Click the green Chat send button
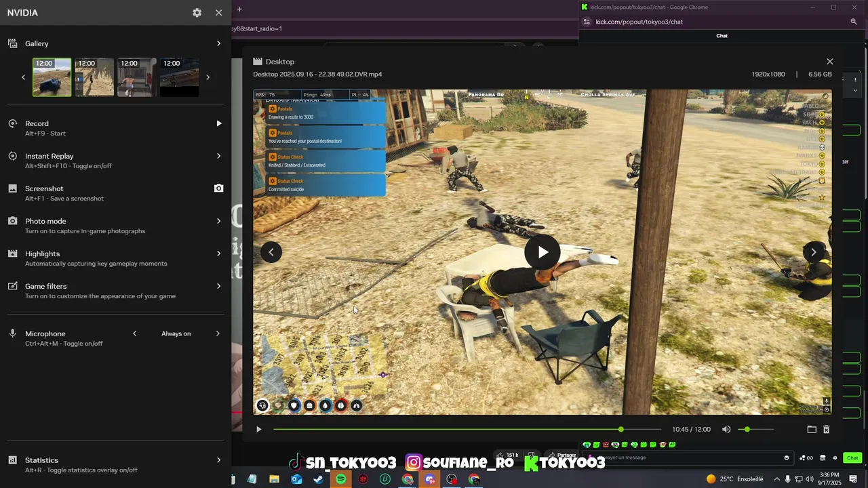 (852, 457)
